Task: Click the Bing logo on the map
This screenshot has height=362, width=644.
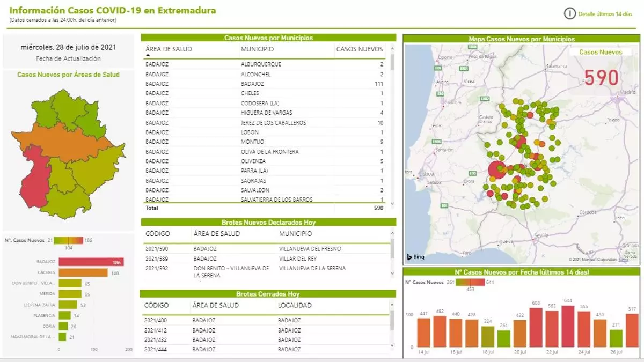Action: (x=415, y=257)
